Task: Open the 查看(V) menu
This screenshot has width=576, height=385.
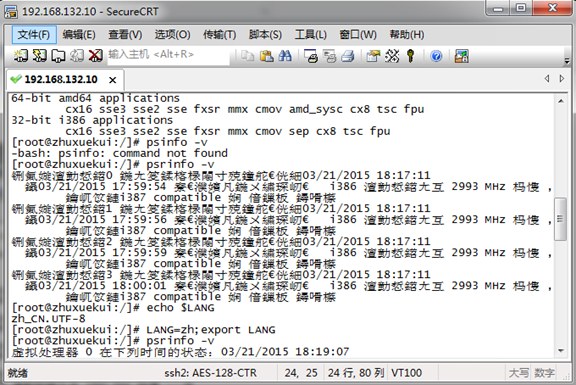Action: pyautogui.click(x=125, y=35)
